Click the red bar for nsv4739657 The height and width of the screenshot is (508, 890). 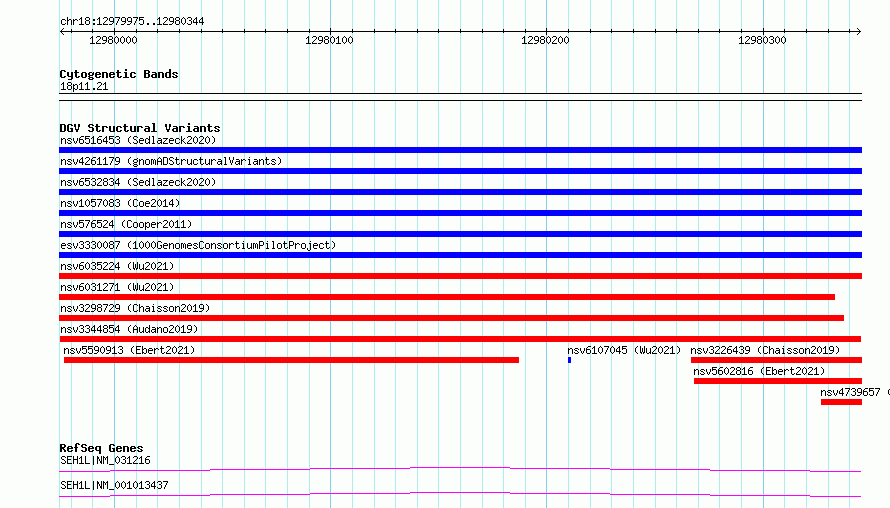pos(841,402)
